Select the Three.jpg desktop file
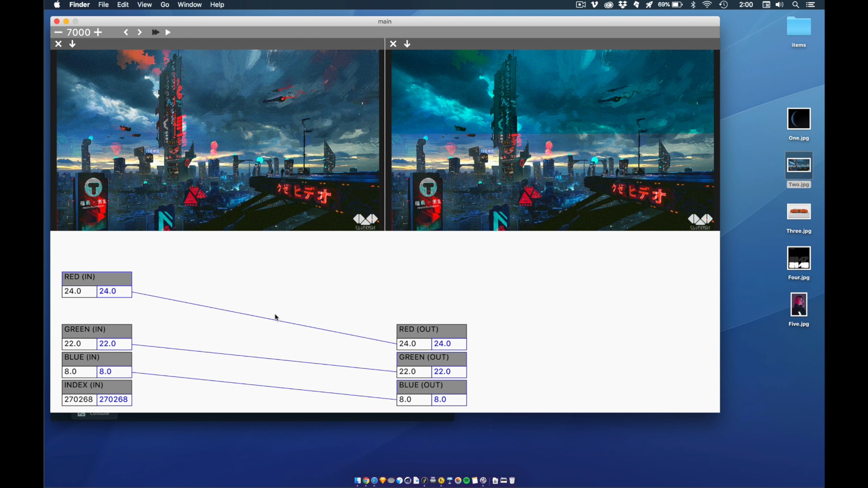The width and height of the screenshot is (868, 488). pyautogui.click(x=799, y=218)
